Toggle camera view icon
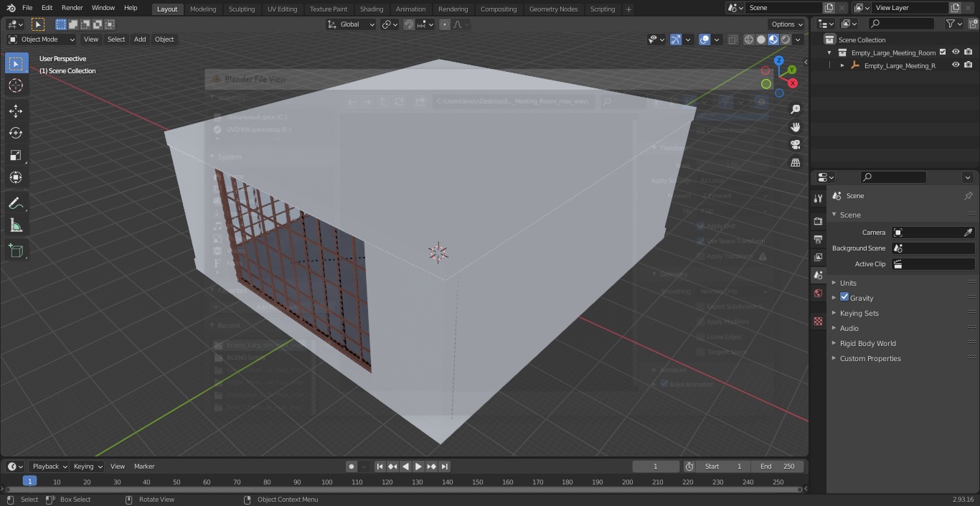Image resolution: width=980 pixels, height=506 pixels. 796,144
